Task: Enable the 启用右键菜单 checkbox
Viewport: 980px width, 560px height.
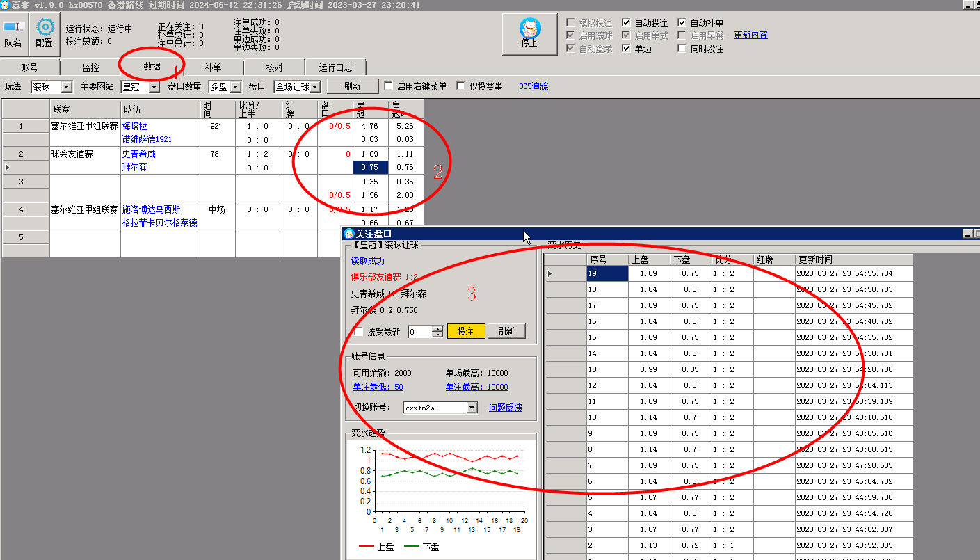Action: click(x=389, y=86)
